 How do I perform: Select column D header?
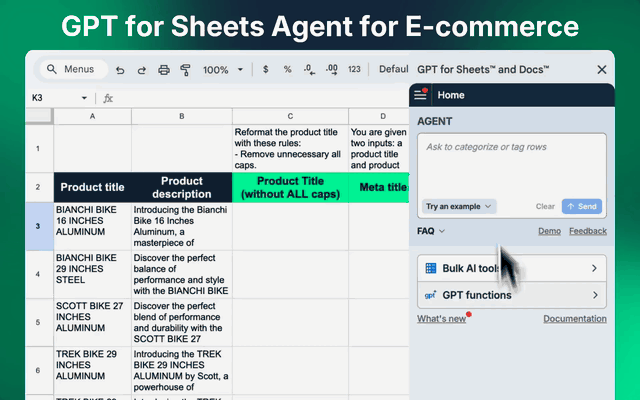point(379,116)
